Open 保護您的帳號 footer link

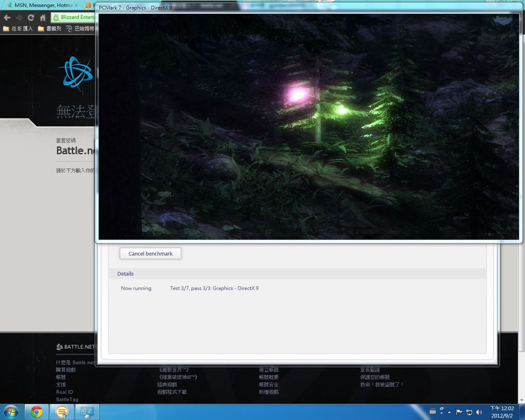375,377
